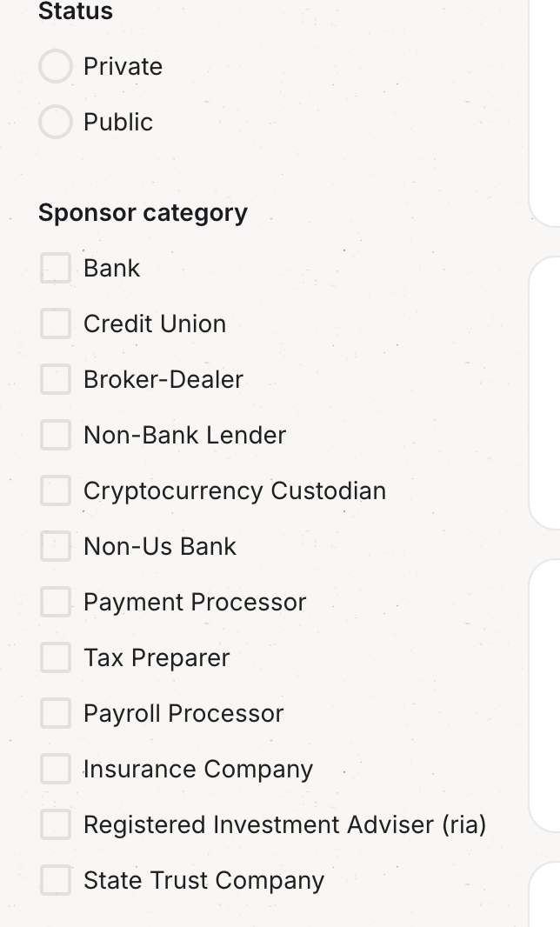Enable the Tax Preparer filter
The height and width of the screenshot is (927, 560).
coord(55,657)
